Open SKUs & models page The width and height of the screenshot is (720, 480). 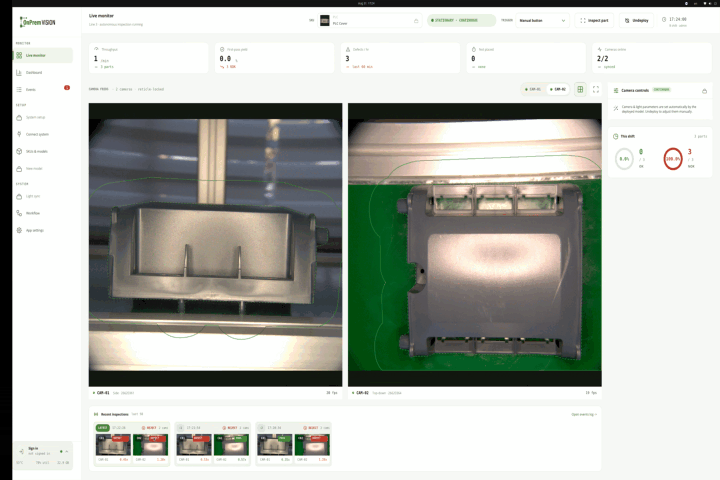click(43, 151)
